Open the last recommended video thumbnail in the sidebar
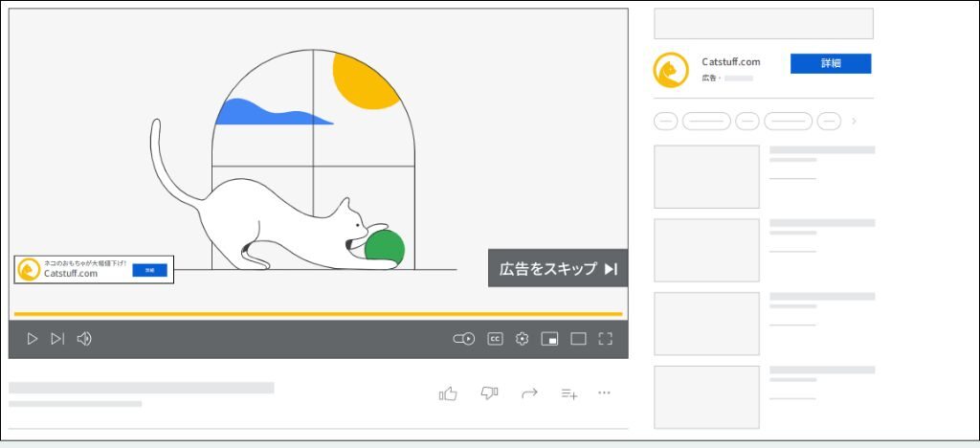 tap(706, 397)
